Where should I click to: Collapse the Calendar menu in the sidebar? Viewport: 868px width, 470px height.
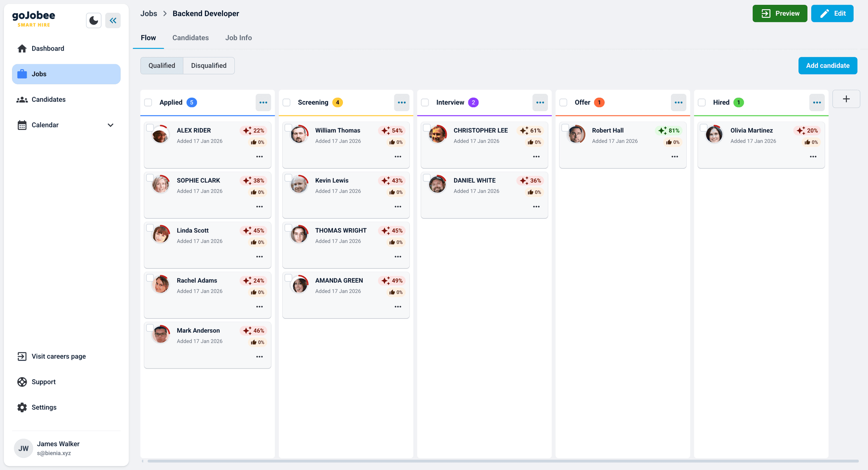click(110, 125)
